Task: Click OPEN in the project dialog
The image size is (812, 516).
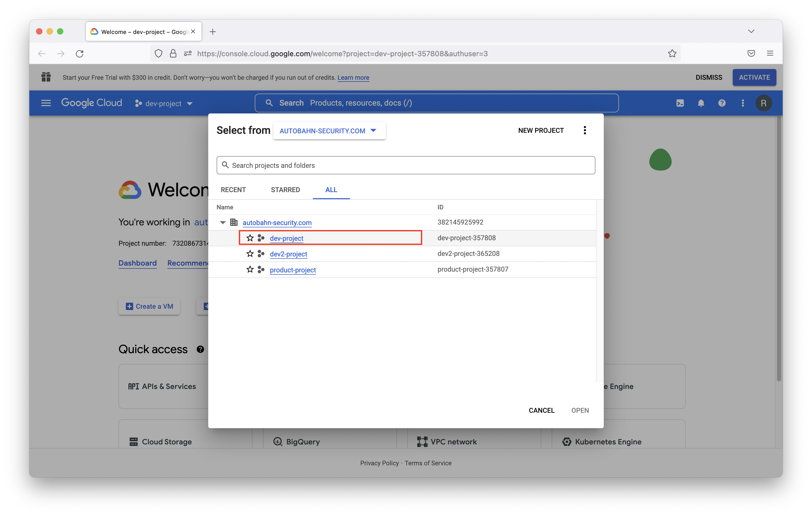Action: point(580,410)
